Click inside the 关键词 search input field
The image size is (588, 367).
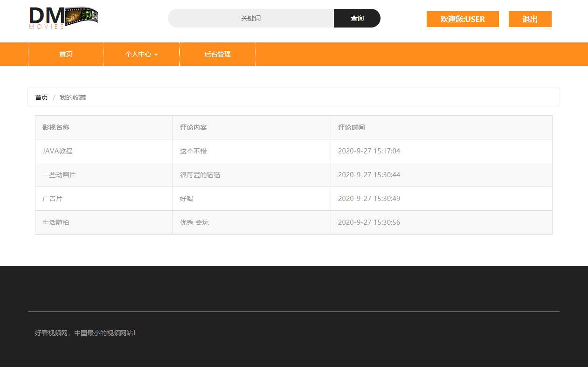tap(250, 18)
